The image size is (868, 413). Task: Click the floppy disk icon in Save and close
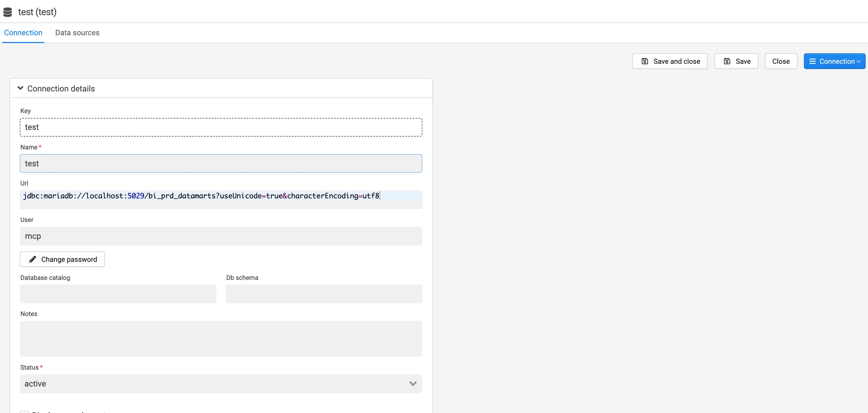(645, 61)
